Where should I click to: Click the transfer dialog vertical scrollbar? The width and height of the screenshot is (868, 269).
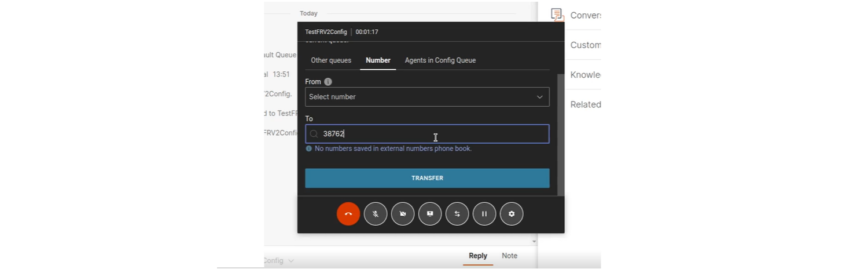point(560,133)
